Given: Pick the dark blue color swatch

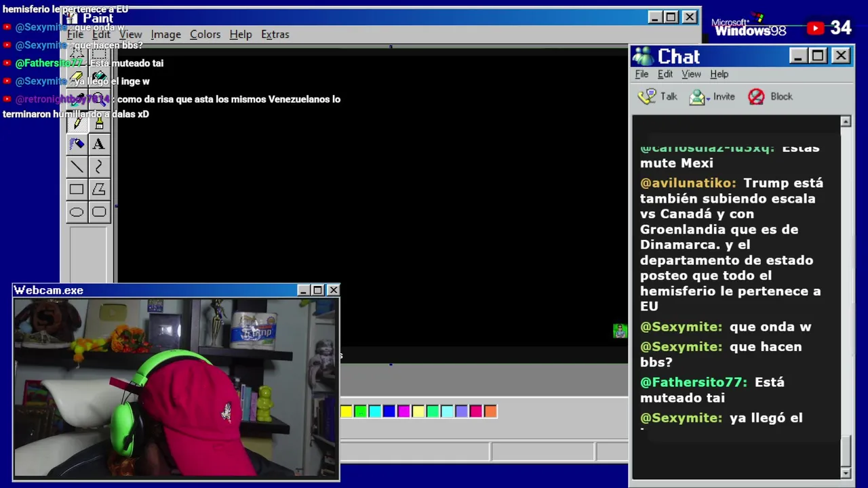Looking at the screenshot, I should 389,411.
